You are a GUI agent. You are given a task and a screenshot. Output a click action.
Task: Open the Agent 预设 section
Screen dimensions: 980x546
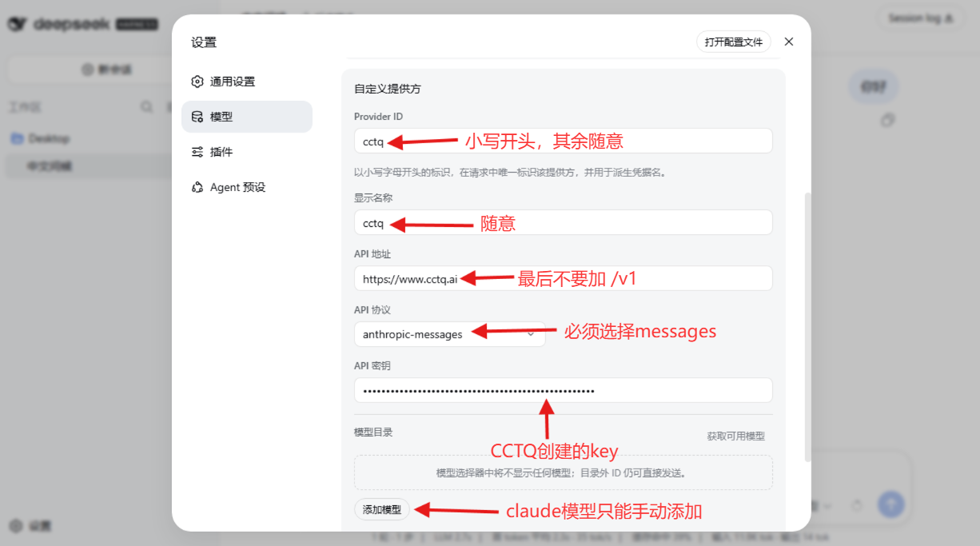247,187
